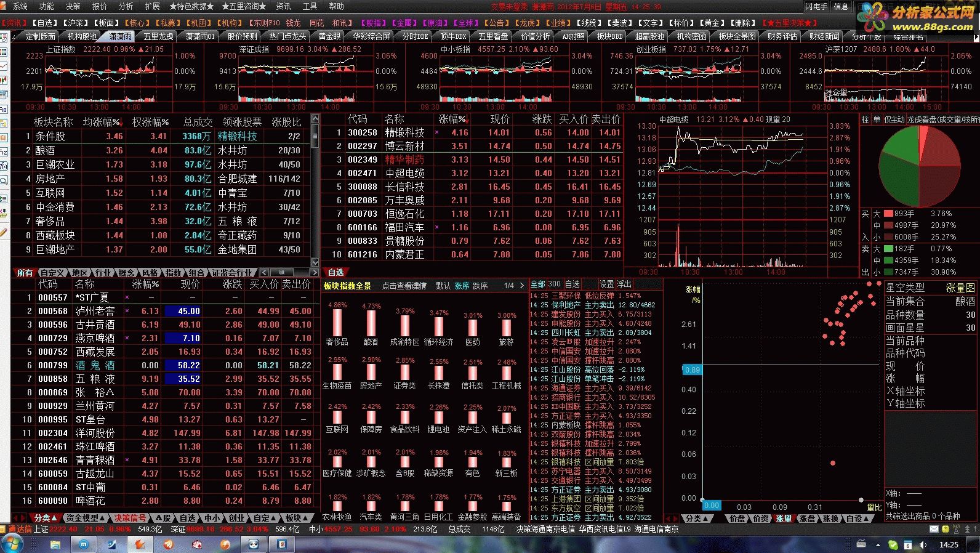Expand the 自设▲ tab under scatter chart
The height and width of the screenshot is (553, 980).
859,519
